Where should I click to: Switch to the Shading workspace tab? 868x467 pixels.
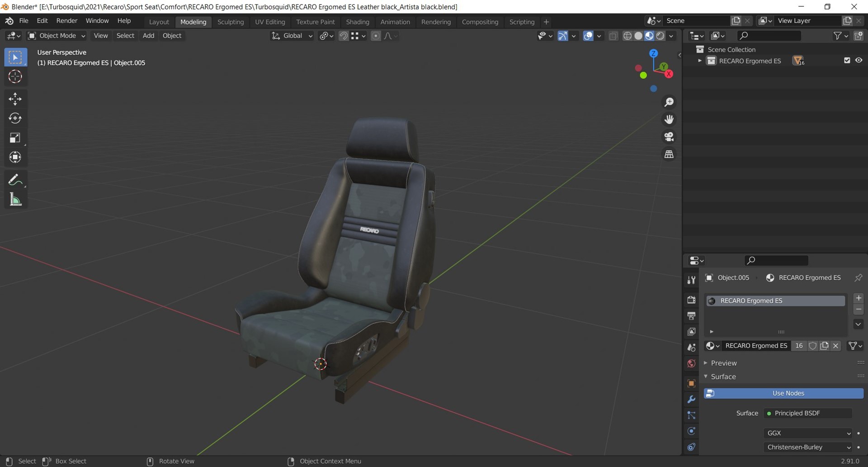coord(358,22)
